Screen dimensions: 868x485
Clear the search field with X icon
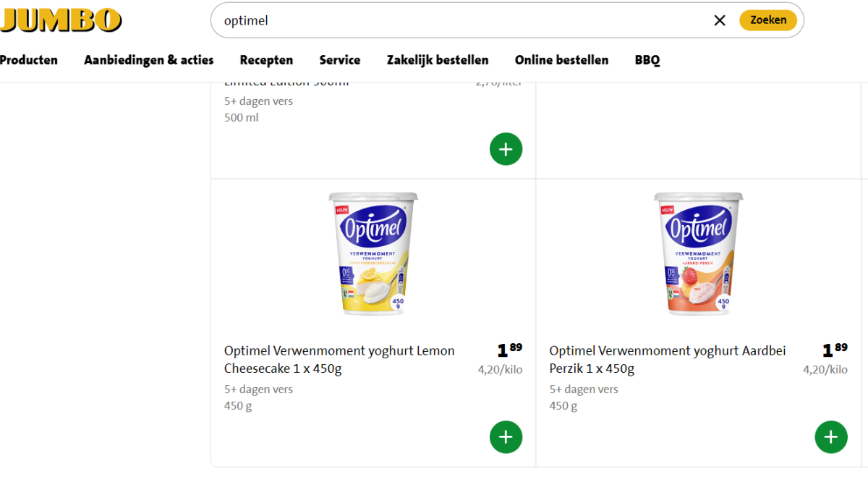719,20
